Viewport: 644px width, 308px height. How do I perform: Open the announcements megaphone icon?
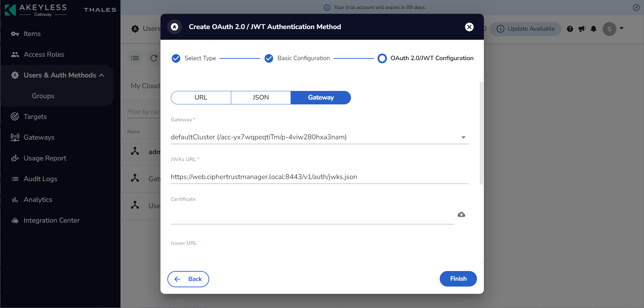pyautogui.click(x=582, y=29)
